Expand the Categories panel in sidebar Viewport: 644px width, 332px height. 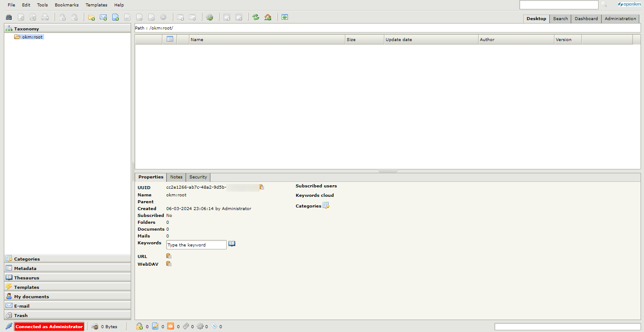27,259
